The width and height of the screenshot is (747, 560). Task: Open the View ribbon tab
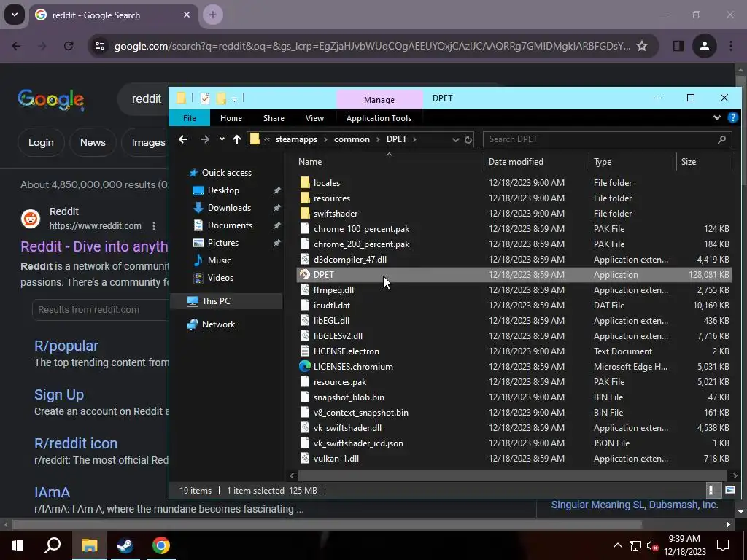[314, 118]
